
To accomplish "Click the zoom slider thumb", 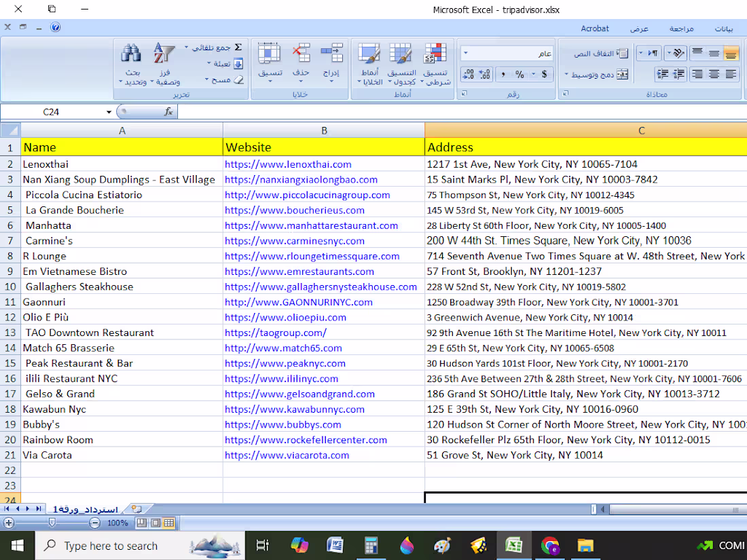I will click(x=52, y=523).
